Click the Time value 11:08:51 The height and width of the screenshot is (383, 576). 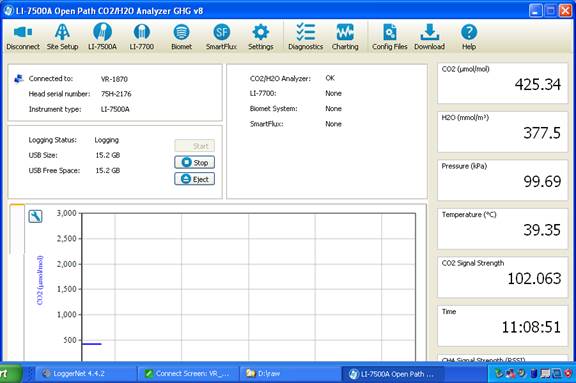(531, 327)
